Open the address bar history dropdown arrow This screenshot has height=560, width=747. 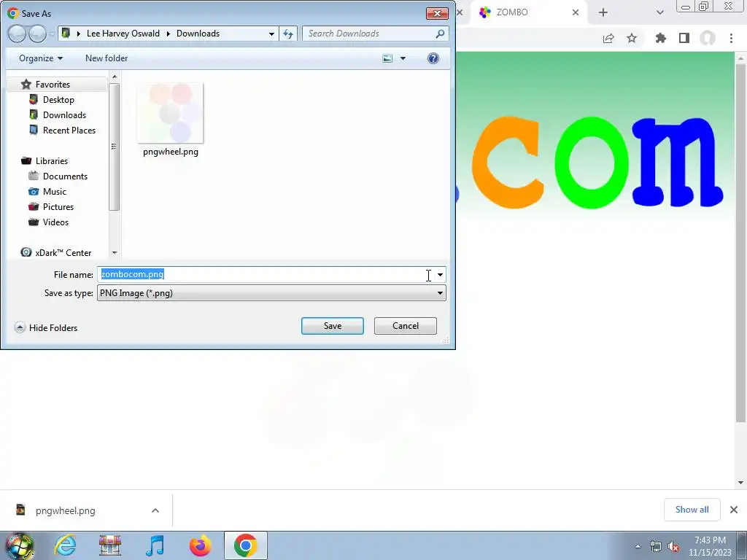tap(271, 34)
